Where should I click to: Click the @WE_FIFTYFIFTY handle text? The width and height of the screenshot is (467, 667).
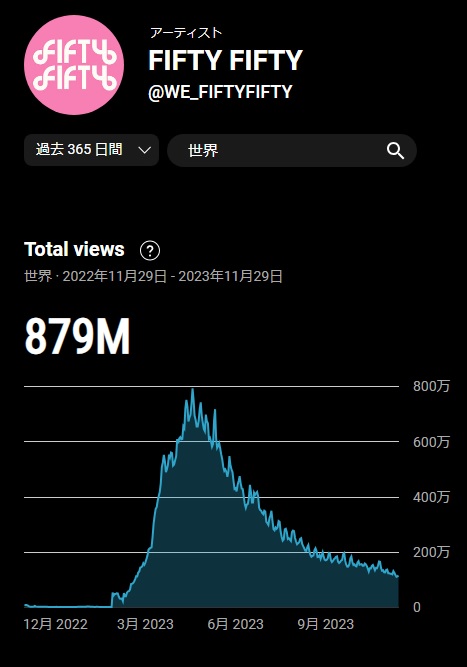(x=220, y=91)
